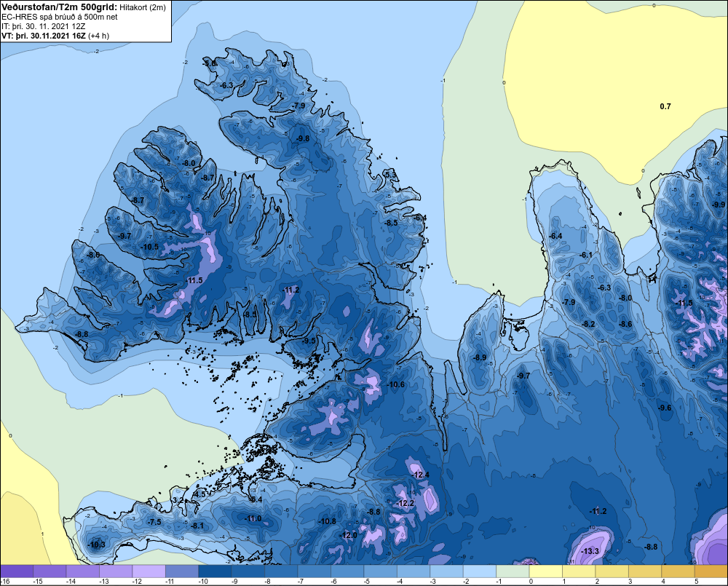Screen dimensions: 728x586
Task: Click the '-2' legend scale label
Action: [467, 582]
